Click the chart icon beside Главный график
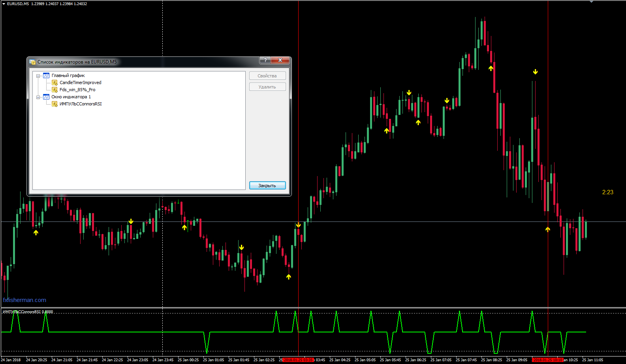626x364 pixels. tap(46, 75)
